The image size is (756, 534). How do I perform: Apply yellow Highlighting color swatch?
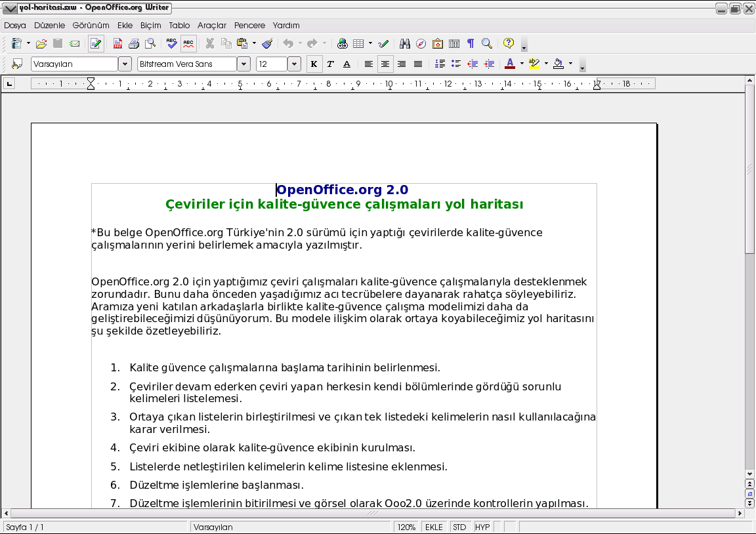pos(534,64)
